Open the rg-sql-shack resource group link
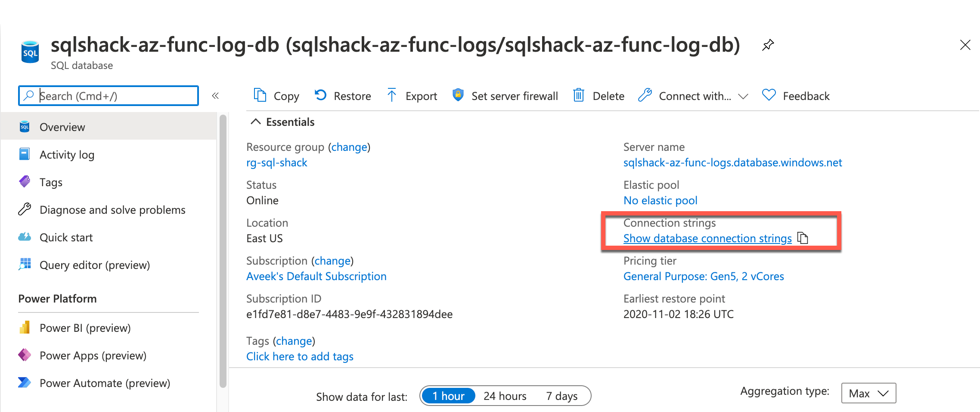 click(276, 162)
